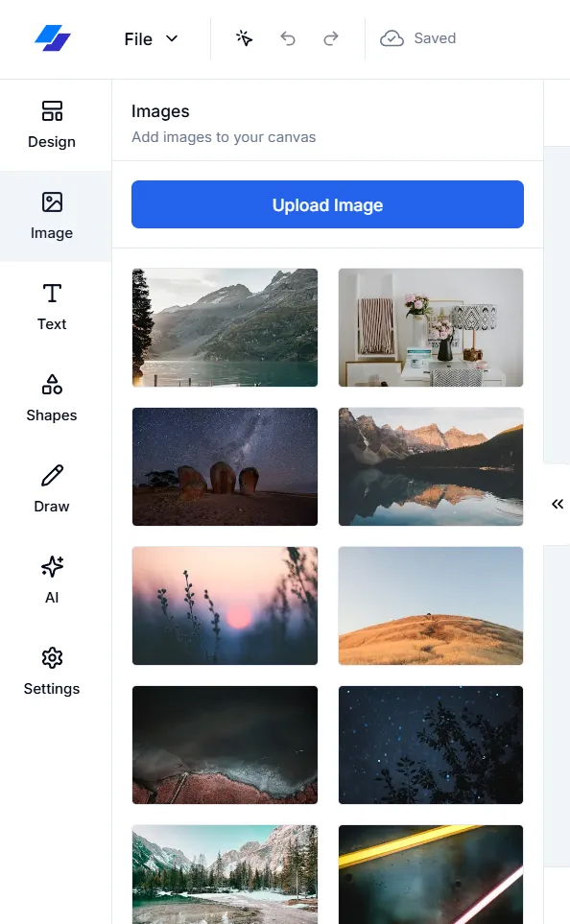Collapse the panel with double chevron

[557, 504]
